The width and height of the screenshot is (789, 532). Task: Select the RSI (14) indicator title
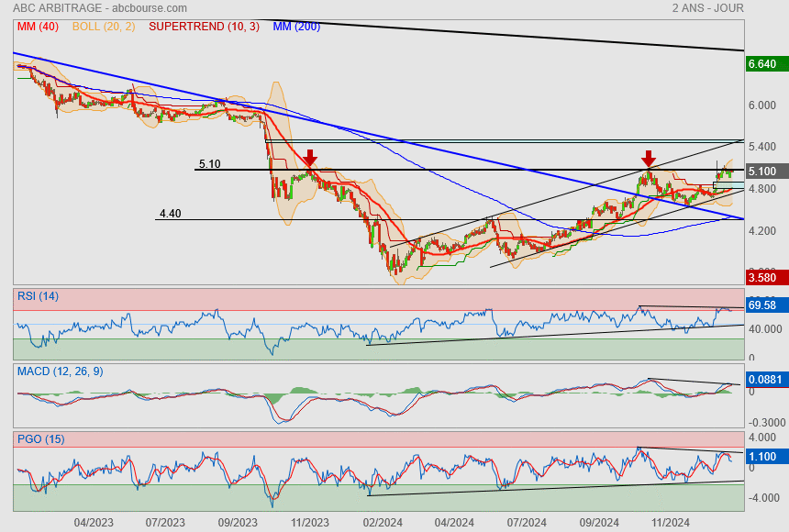pyautogui.click(x=38, y=295)
